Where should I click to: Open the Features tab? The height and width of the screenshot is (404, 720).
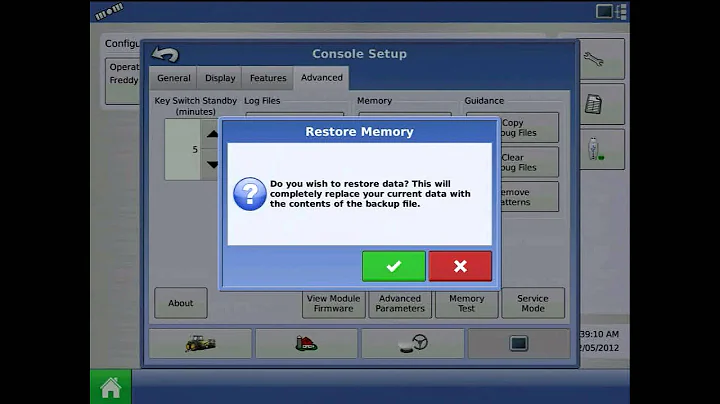pos(268,78)
